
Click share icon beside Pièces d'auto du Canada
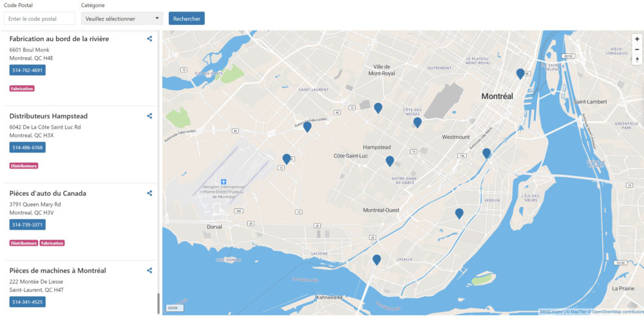(x=149, y=193)
